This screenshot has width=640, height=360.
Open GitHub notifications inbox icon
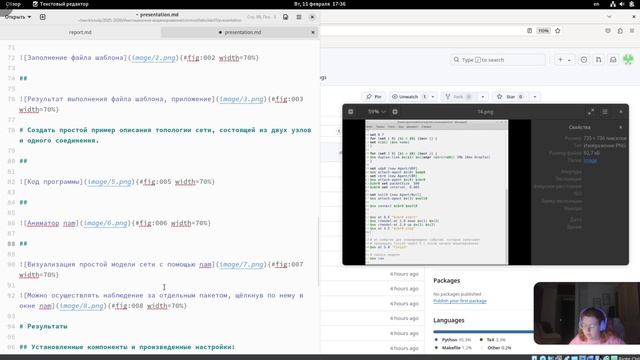(613, 60)
